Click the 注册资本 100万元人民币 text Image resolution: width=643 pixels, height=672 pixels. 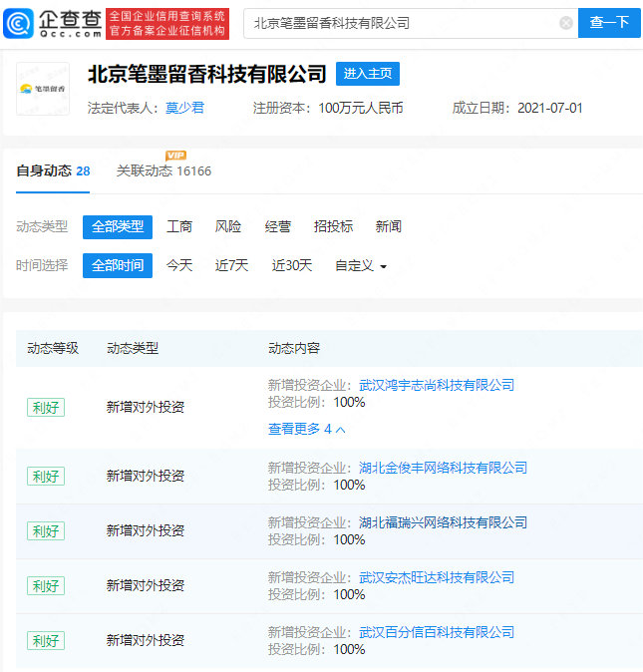[328, 108]
